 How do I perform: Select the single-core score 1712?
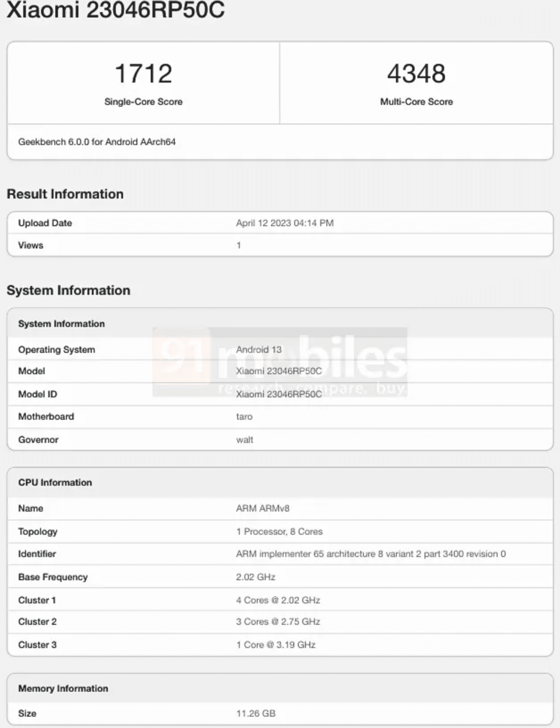tap(143, 73)
